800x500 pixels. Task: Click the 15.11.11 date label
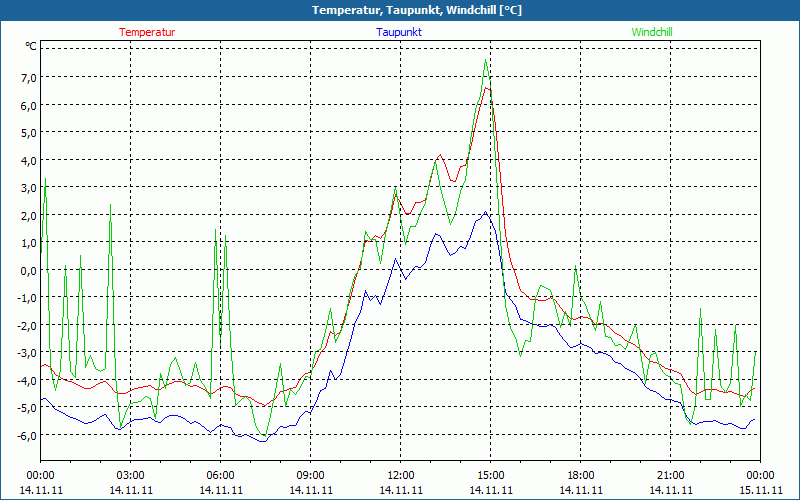click(760, 490)
